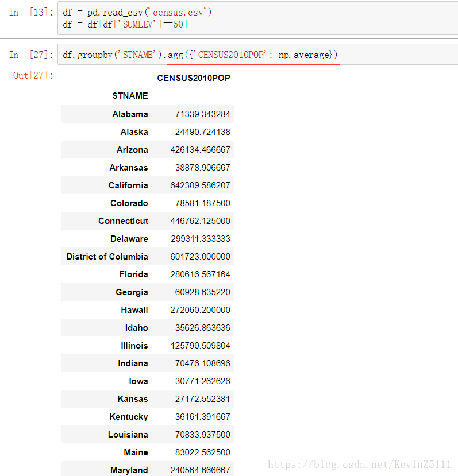Select value 642309.586207
Screen dimensions: 458x476
click(x=201, y=185)
